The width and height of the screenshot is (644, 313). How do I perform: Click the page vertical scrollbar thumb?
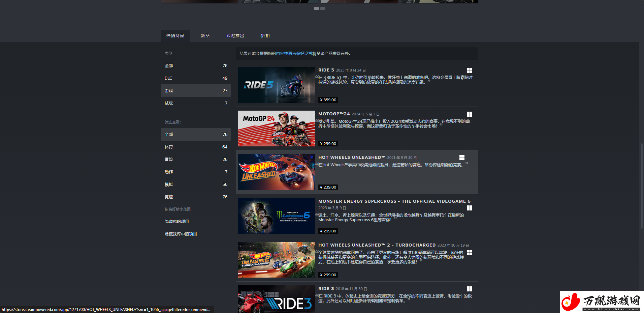coord(642,187)
